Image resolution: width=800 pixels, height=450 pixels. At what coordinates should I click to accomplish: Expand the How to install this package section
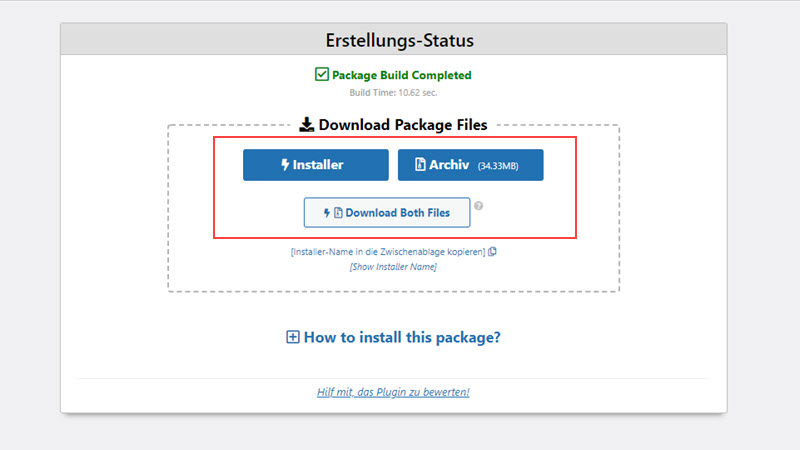point(393,337)
